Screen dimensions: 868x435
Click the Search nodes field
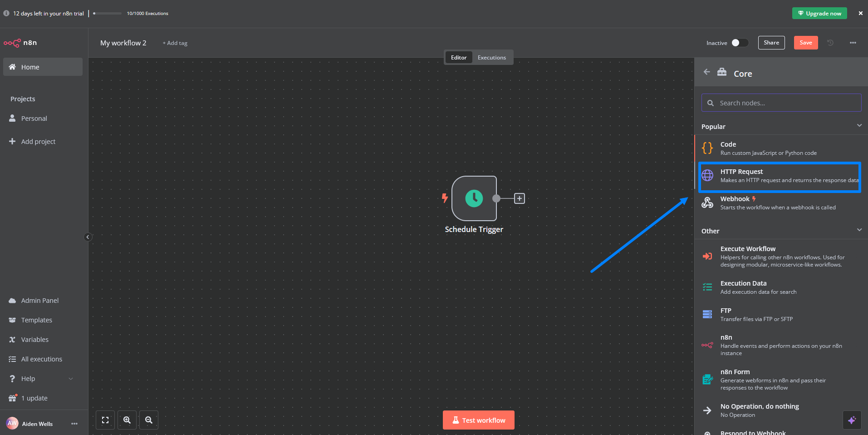[x=781, y=103]
